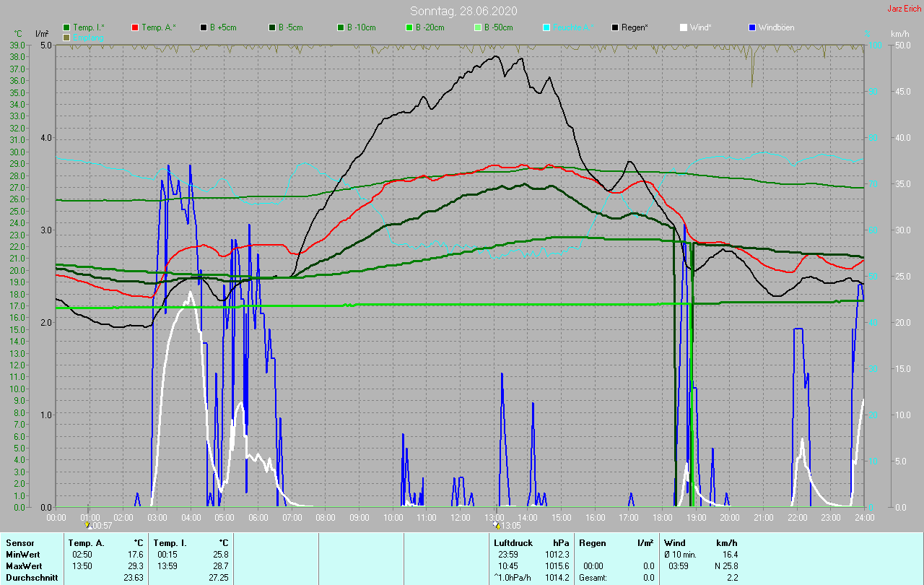Screen dimensions: 924x585
Task: Click the B +5cm legend square
Action: (x=204, y=27)
